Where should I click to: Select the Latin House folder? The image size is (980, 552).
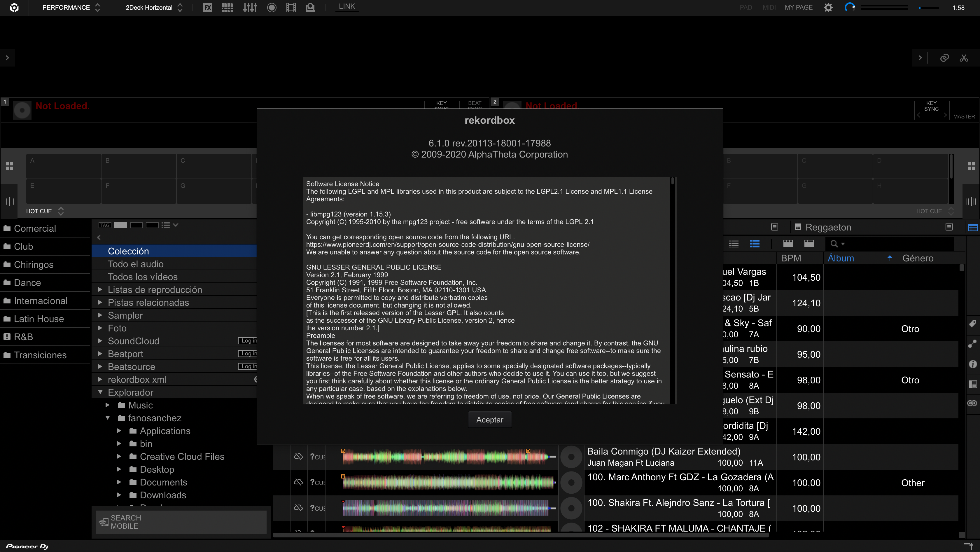tap(45, 319)
